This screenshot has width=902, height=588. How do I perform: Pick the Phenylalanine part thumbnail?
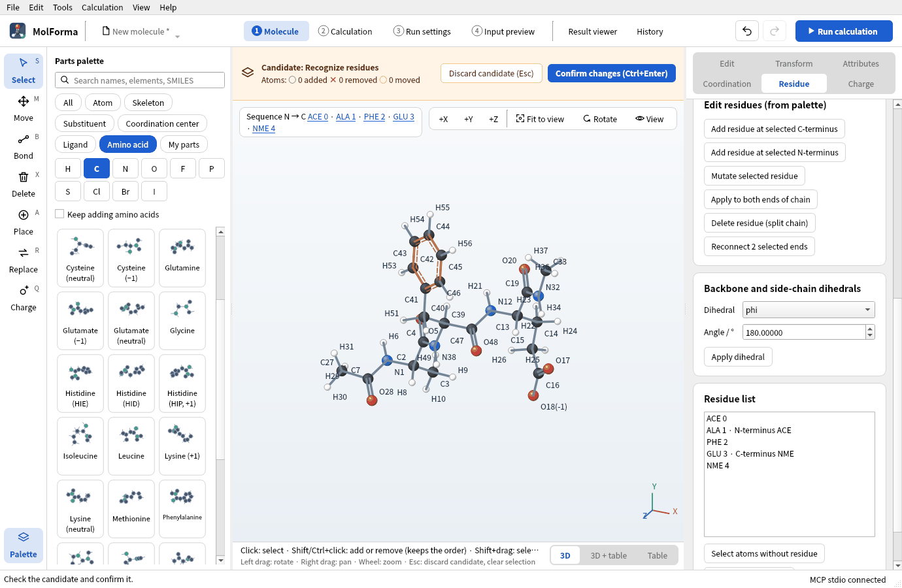tap(182, 509)
